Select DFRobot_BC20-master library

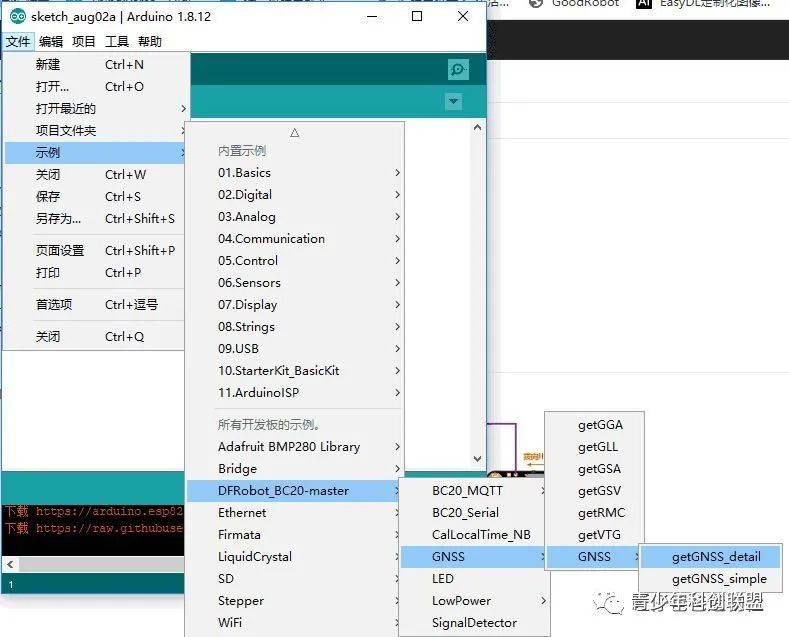click(x=295, y=491)
